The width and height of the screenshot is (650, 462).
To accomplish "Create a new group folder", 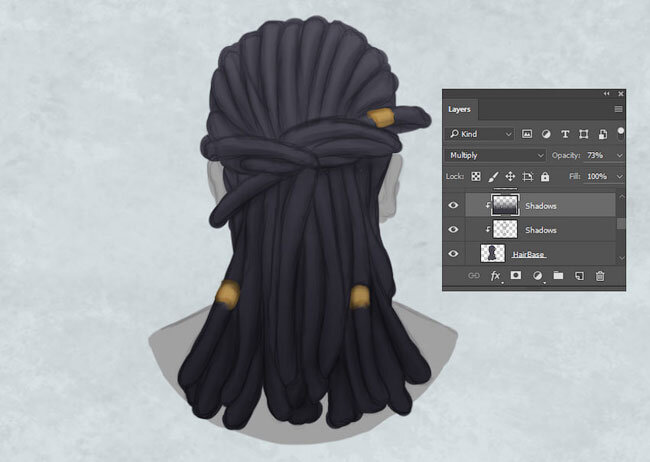I will click(558, 275).
